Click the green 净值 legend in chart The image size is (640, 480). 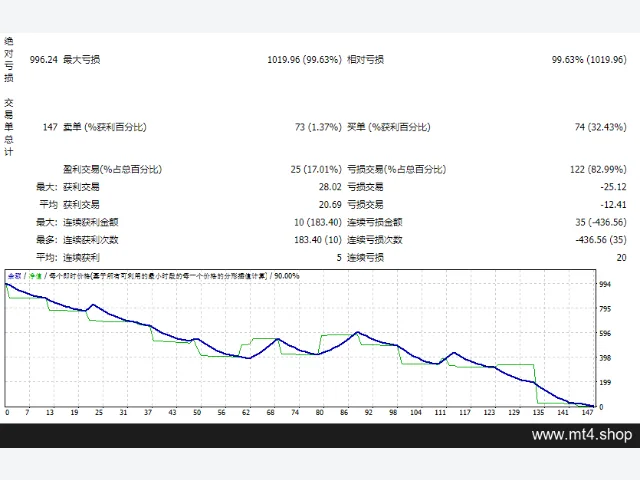(x=35, y=276)
